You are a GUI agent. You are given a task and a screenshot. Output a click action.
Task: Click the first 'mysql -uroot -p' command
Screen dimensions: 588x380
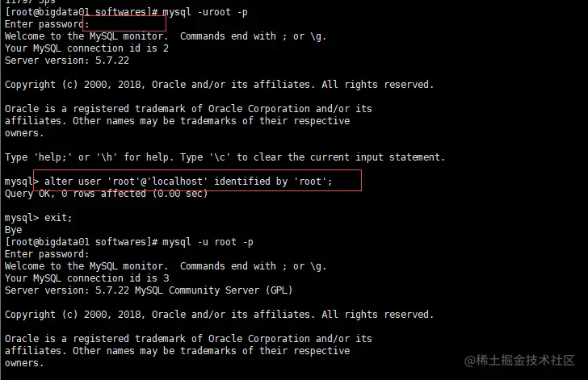pos(205,12)
